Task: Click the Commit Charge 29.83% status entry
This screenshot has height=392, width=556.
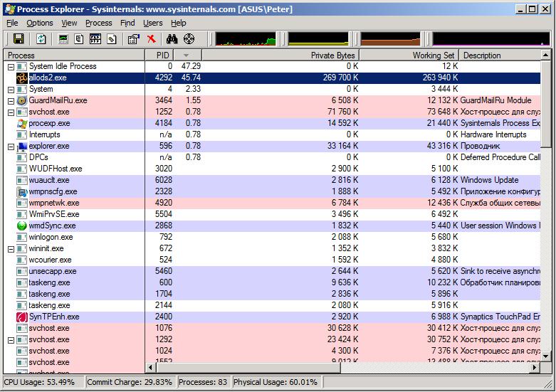Action: (131, 382)
